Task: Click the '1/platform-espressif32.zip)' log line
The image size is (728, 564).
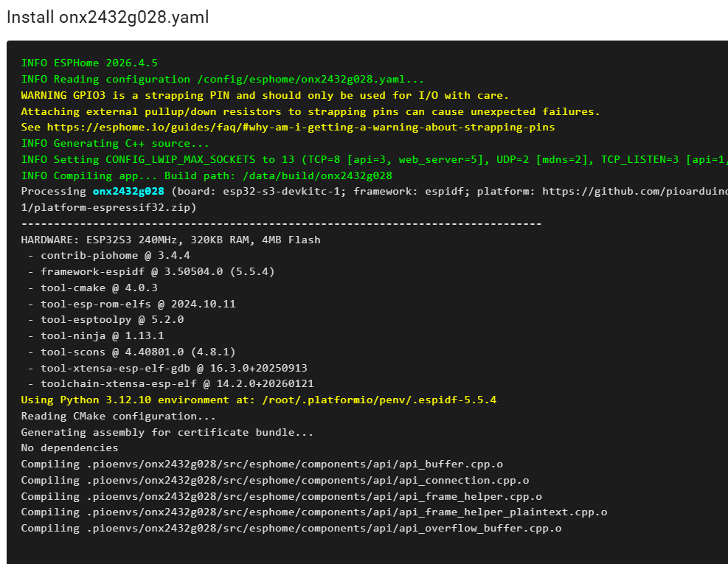Action: point(108,207)
